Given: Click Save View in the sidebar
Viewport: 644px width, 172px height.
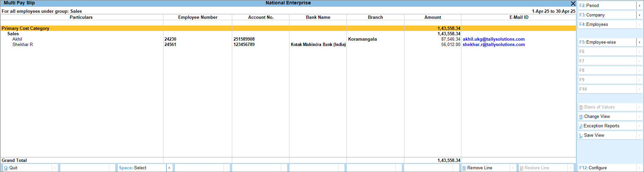Looking at the screenshot, I should coord(606,135).
